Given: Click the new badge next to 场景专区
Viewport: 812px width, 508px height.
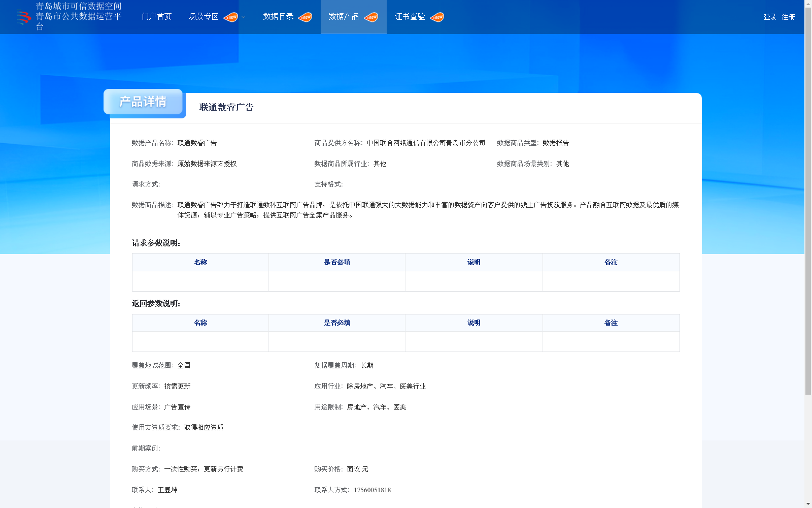Looking at the screenshot, I should [x=231, y=17].
